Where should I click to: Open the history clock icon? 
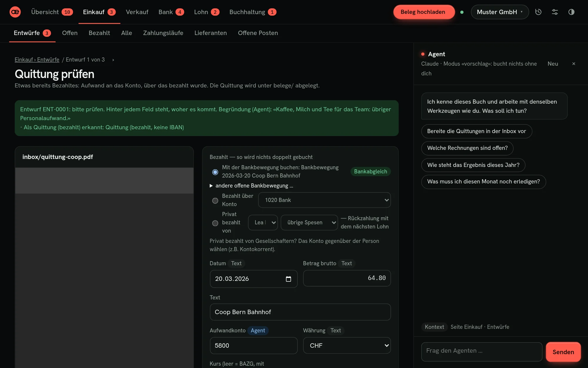tap(538, 12)
